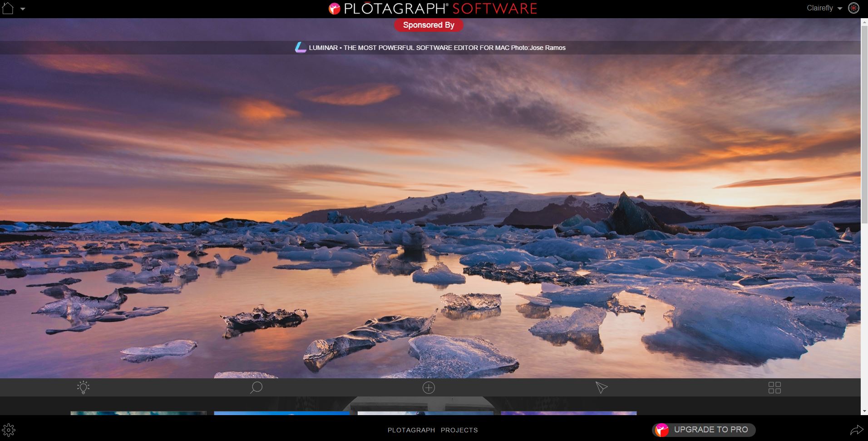
Task: Switch to the PLOTAGRAPH tab
Action: pyautogui.click(x=411, y=430)
